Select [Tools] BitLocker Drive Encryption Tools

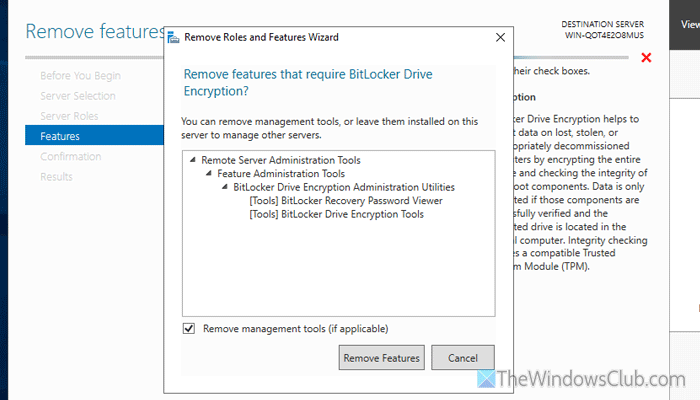336,214
